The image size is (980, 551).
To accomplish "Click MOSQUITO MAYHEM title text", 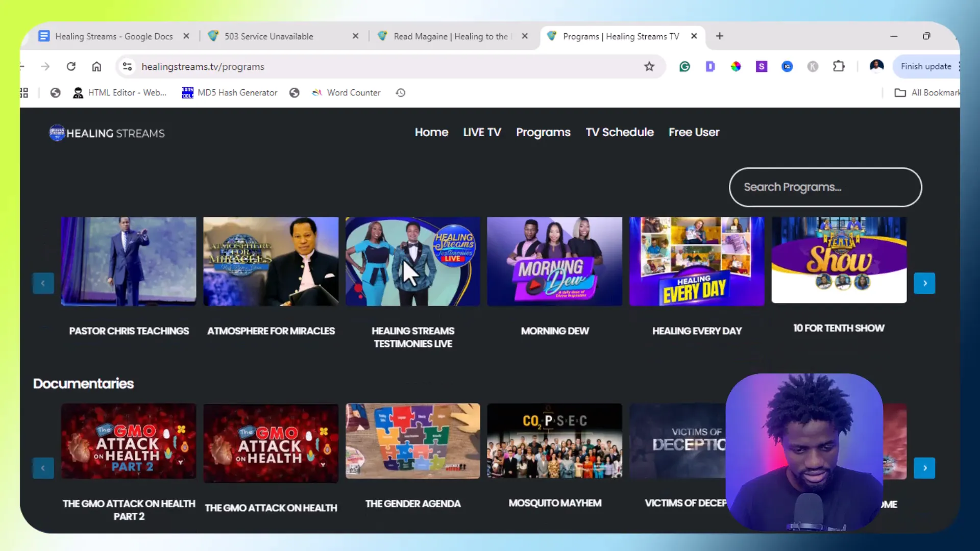I will click(555, 503).
